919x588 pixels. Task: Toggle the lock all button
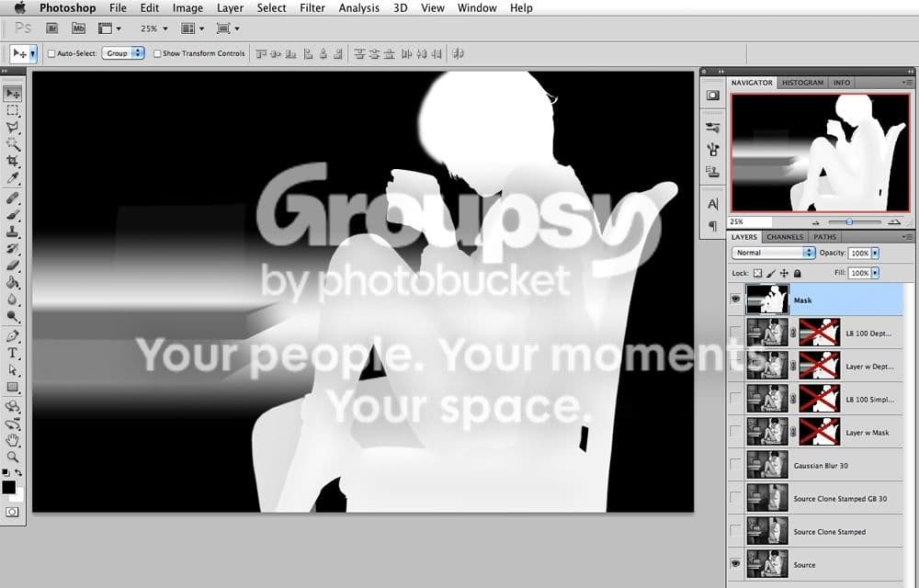click(x=797, y=273)
